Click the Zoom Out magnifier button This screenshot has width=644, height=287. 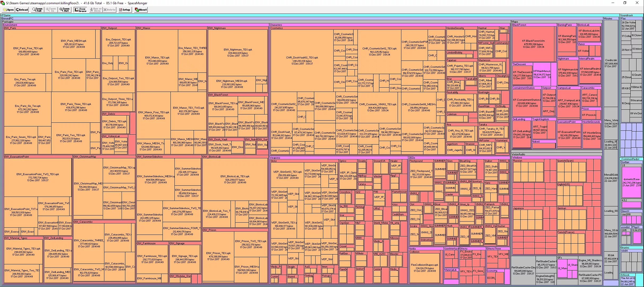click(64, 10)
